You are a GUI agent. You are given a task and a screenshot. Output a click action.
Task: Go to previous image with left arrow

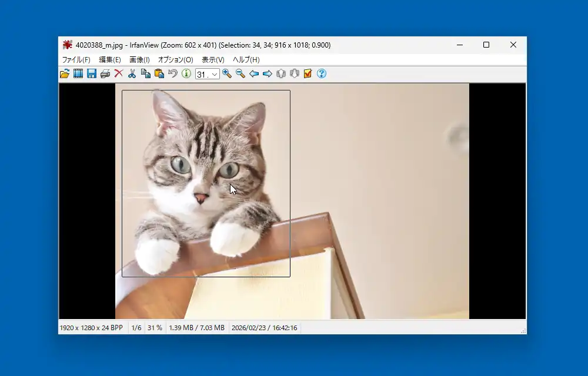254,73
